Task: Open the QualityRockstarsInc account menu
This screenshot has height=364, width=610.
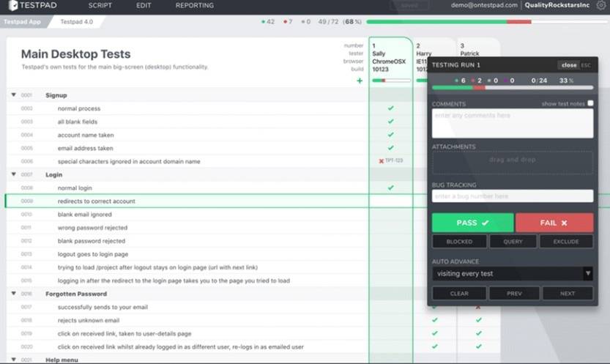Action: pos(557,5)
